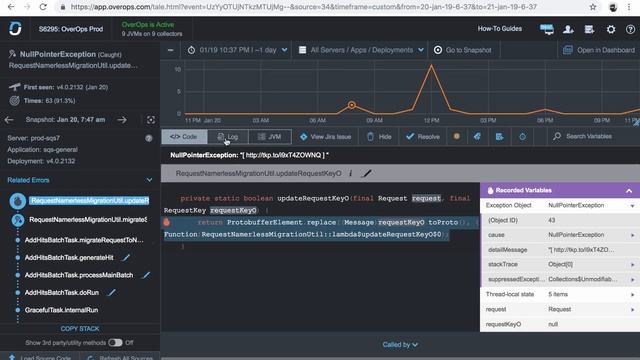Switch to the Log tab
This screenshot has height=360, width=640.
pos(228,137)
